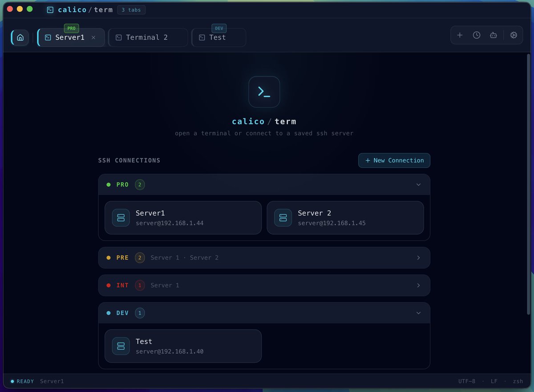The width and height of the screenshot is (534, 392).
Task: Click the DEV count badge 1
Action: tap(140, 313)
